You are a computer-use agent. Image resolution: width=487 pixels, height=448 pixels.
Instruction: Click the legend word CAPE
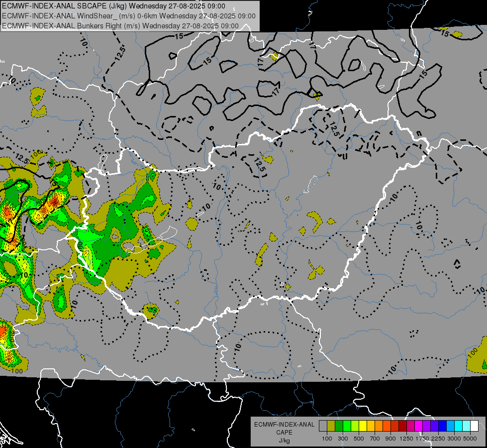coord(285,432)
